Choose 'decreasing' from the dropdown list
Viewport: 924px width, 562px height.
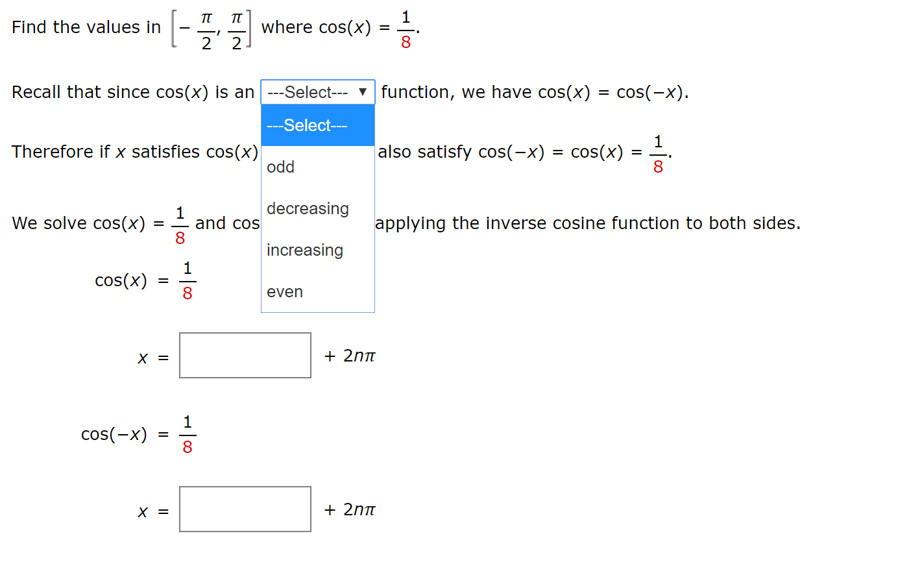pos(308,208)
